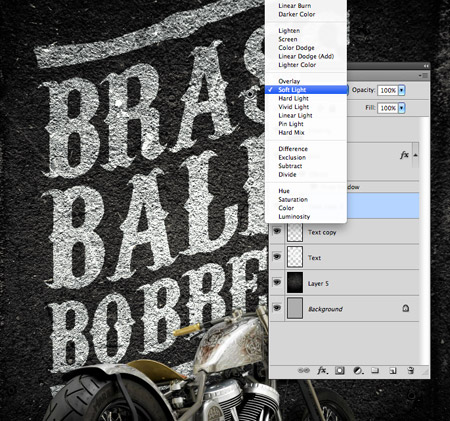Screen dimensions: 450x421
Task: Select the checked Soft Light mode
Action: 306,90
